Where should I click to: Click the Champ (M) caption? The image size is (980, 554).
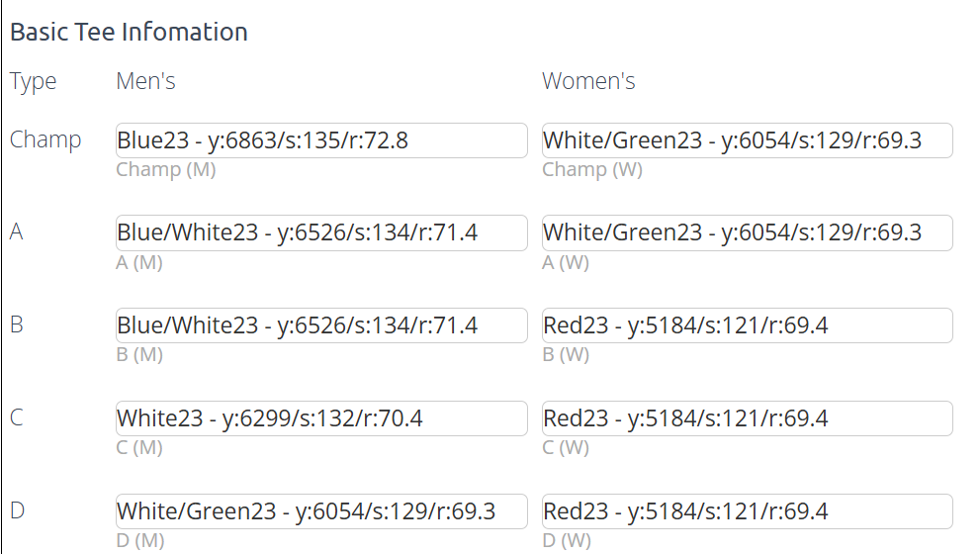click(x=165, y=169)
